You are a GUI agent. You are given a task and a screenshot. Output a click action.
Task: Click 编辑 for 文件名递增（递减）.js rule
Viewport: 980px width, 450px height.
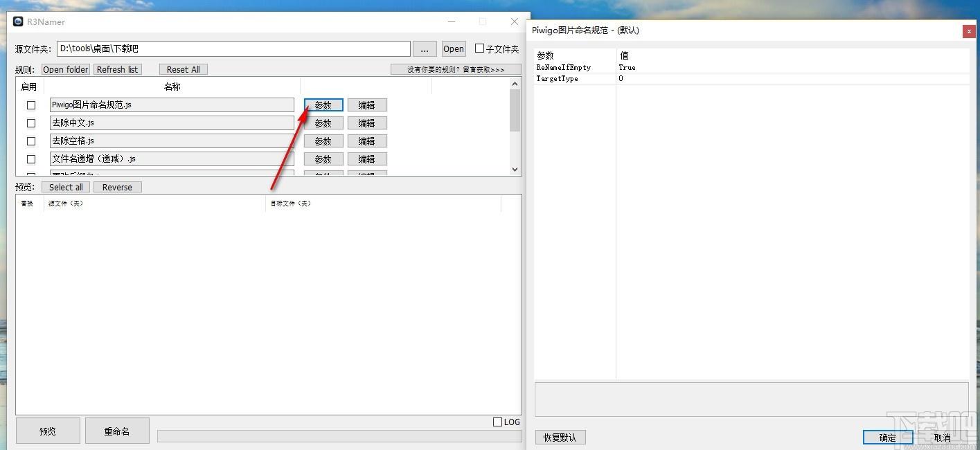367,159
